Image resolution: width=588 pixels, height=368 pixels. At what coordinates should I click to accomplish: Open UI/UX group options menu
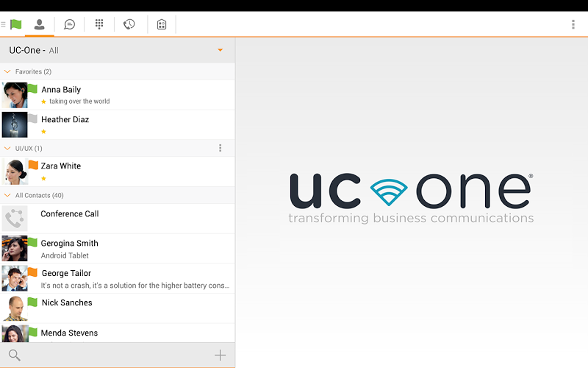pos(220,148)
